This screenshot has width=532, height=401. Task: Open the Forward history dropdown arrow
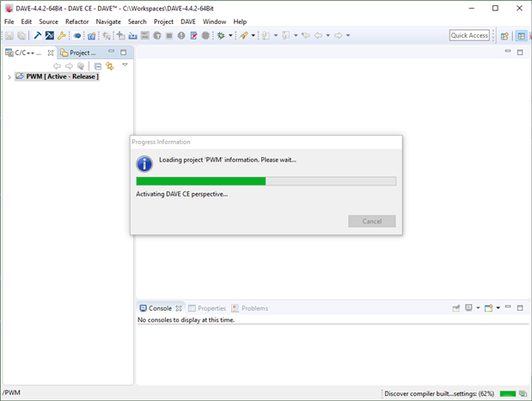click(x=348, y=35)
